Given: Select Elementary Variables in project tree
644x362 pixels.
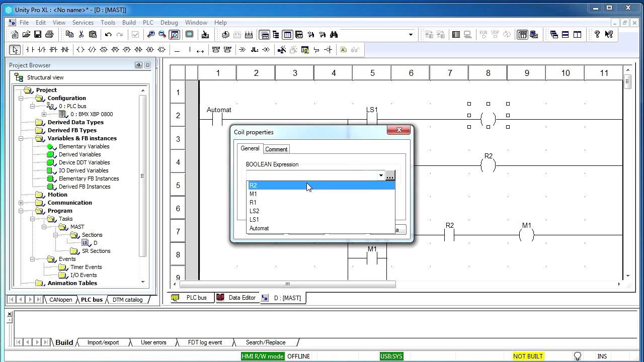Looking at the screenshot, I should [x=84, y=146].
